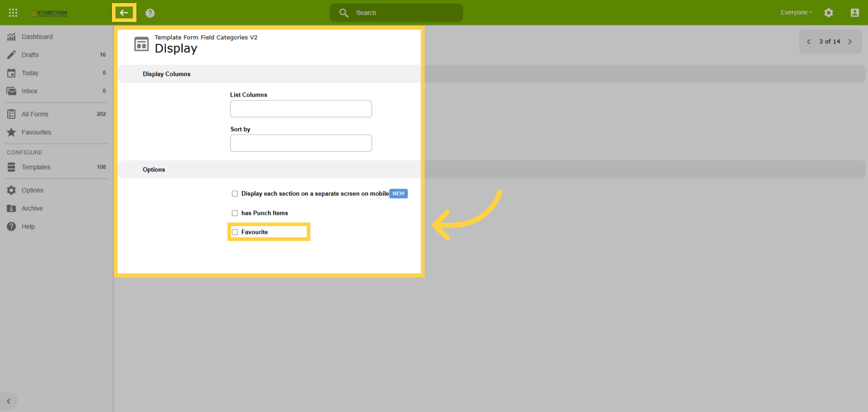Click the Dashboard chart icon
Image resolution: width=868 pixels, height=412 pixels.
click(12, 37)
